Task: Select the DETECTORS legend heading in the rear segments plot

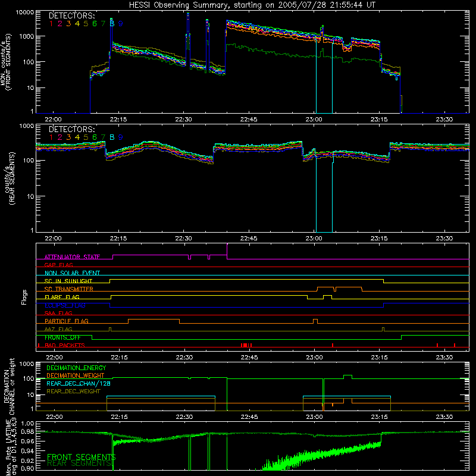Action: 71,129
